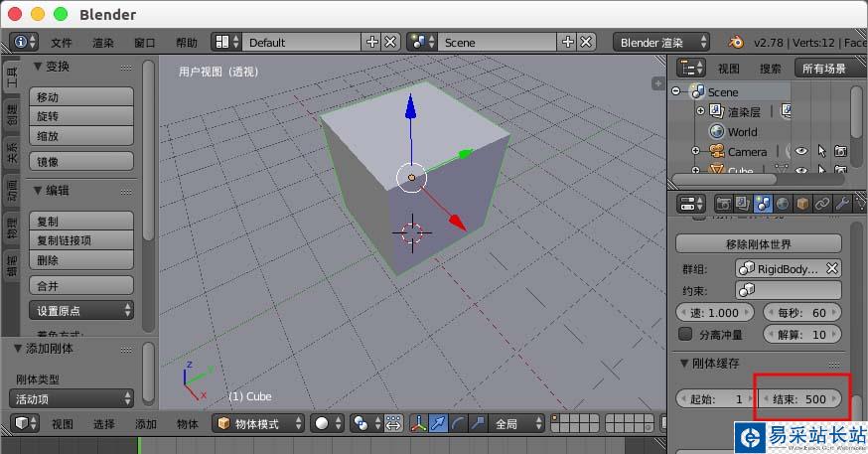Add a new scene
This screenshot has width=868, height=454.
568,42
